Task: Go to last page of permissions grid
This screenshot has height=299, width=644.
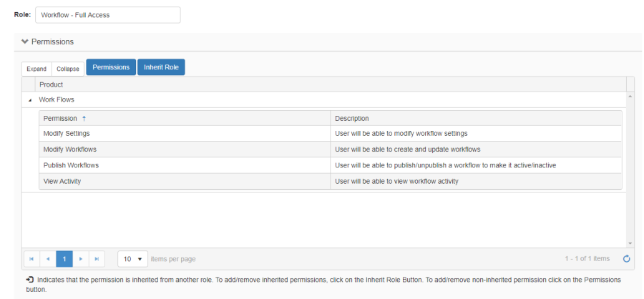Action: [x=97, y=258]
